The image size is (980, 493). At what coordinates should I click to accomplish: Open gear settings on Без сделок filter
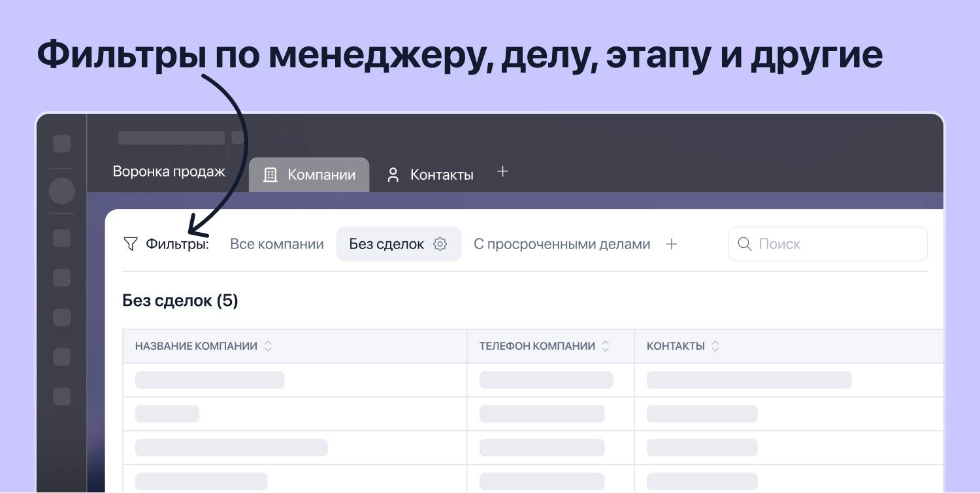(x=440, y=245)
